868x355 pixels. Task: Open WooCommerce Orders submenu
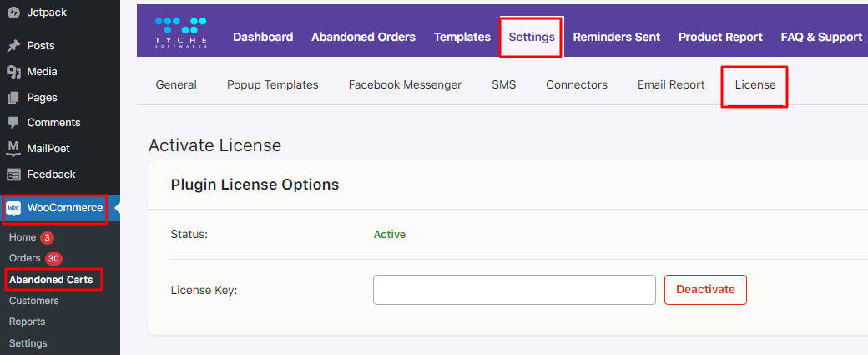(x=25, y=258)
